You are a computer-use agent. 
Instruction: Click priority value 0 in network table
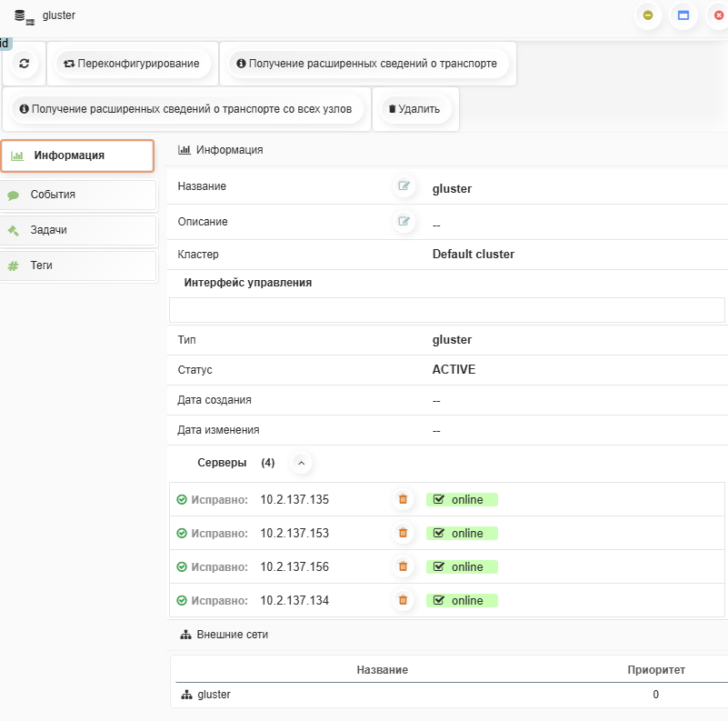click(655, 695)
